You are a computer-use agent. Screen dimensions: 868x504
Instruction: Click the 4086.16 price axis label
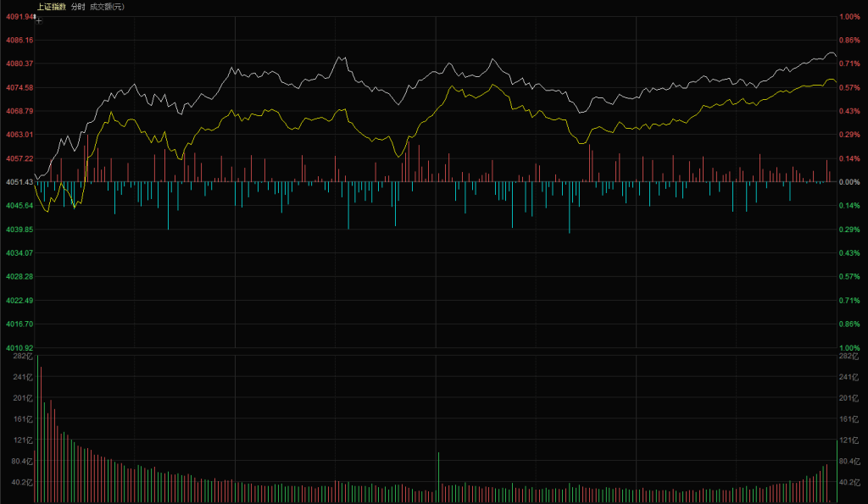click(x=18, y=40)
